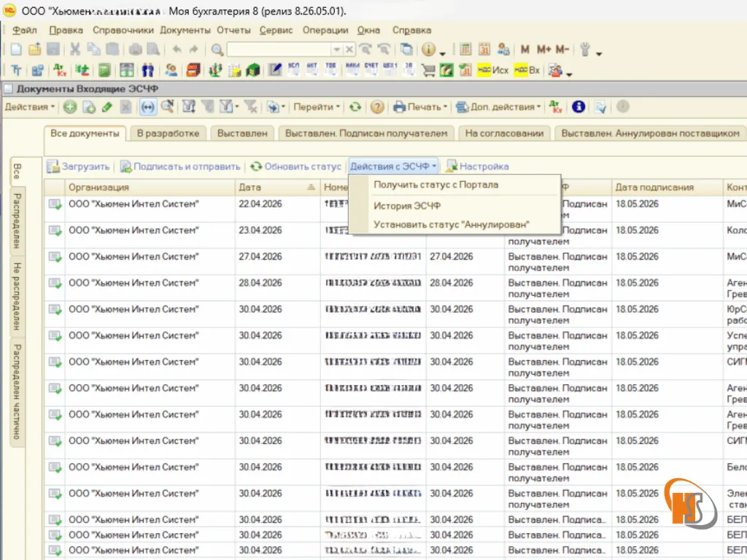
Task: Click the green pencil Edit icon
Action: click(107, 107)
